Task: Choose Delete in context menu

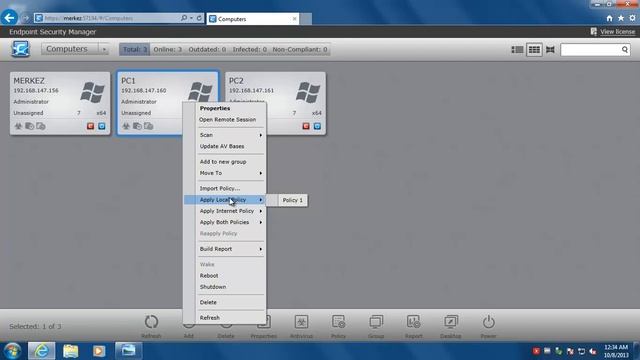Action: coord(208,302)
